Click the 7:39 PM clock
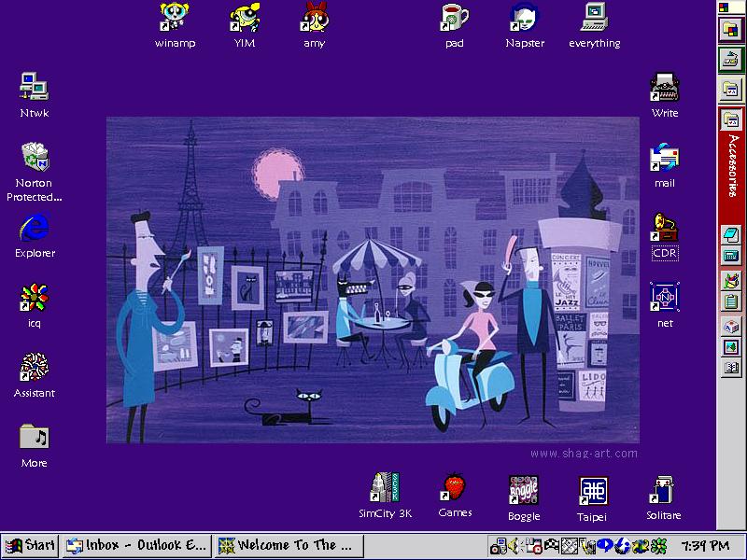Image resolution: width=747 pixels, height=560 pixels. [705, 546]
